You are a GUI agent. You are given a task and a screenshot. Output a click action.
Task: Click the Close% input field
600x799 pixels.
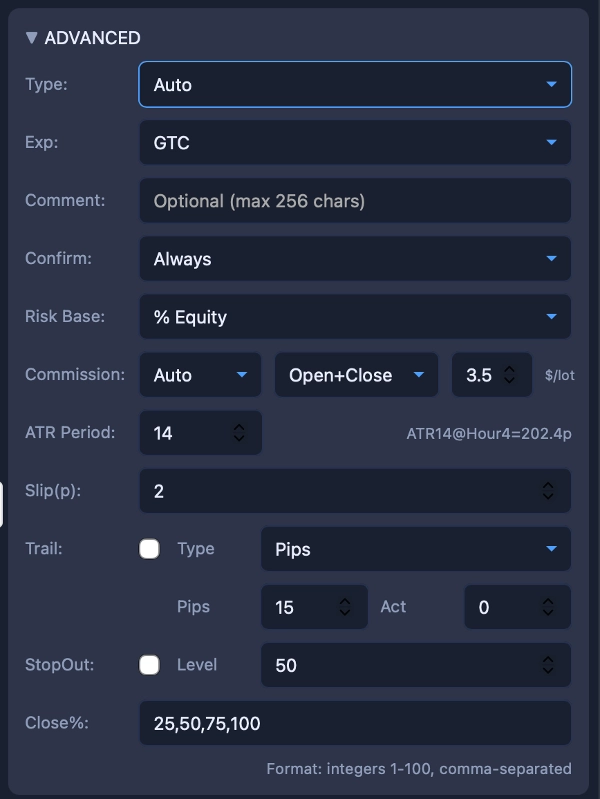tap(355, 723)
